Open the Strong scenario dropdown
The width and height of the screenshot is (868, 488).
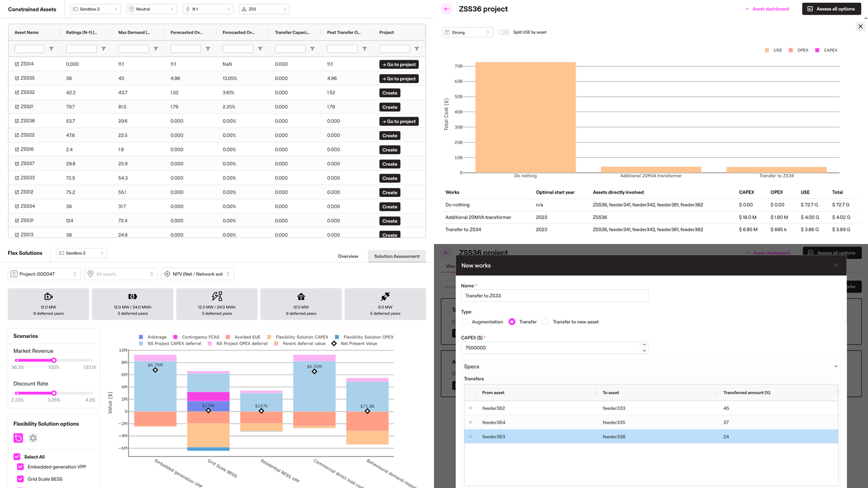pyautogui.click(x=467, y=33)
